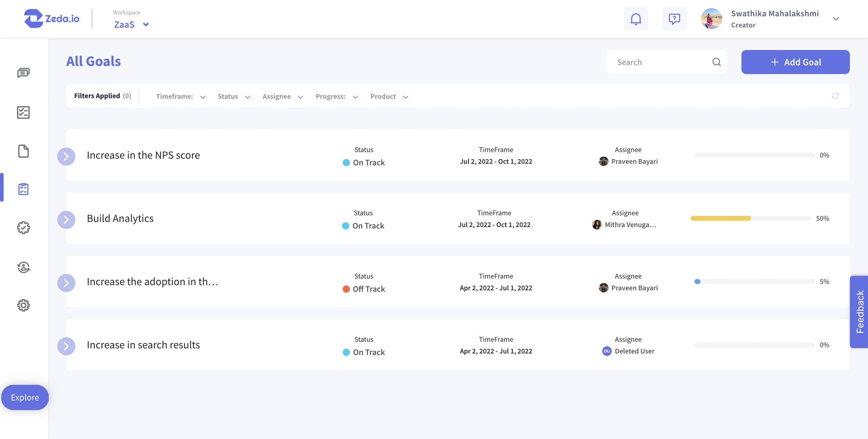Expand the Increase in search results goal
Viewport: 868px width, 439px height.
[66, 346]
